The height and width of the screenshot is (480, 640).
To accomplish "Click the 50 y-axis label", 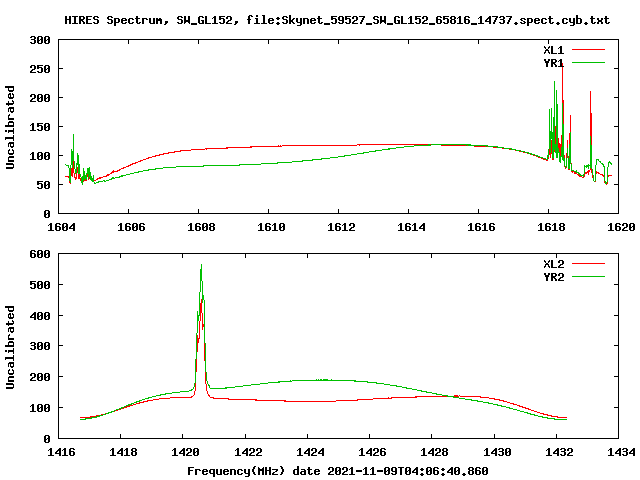I will click(x=43, y=185).
